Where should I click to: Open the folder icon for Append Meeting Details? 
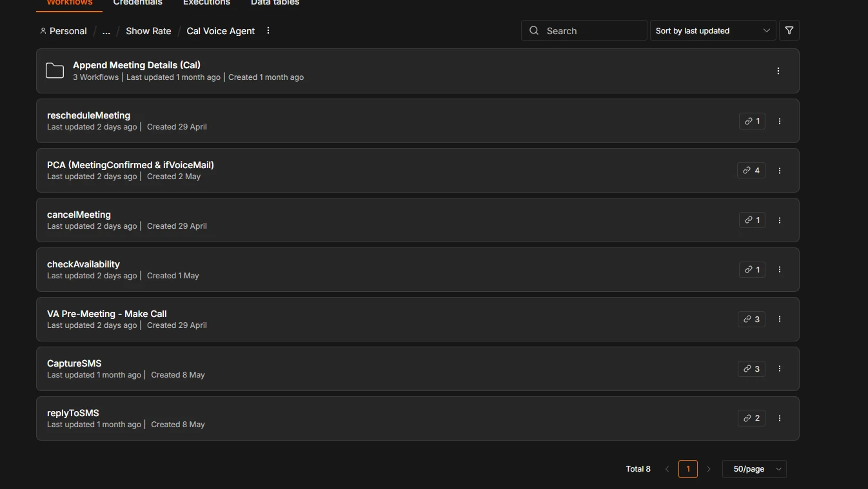(x=55, y=71)
